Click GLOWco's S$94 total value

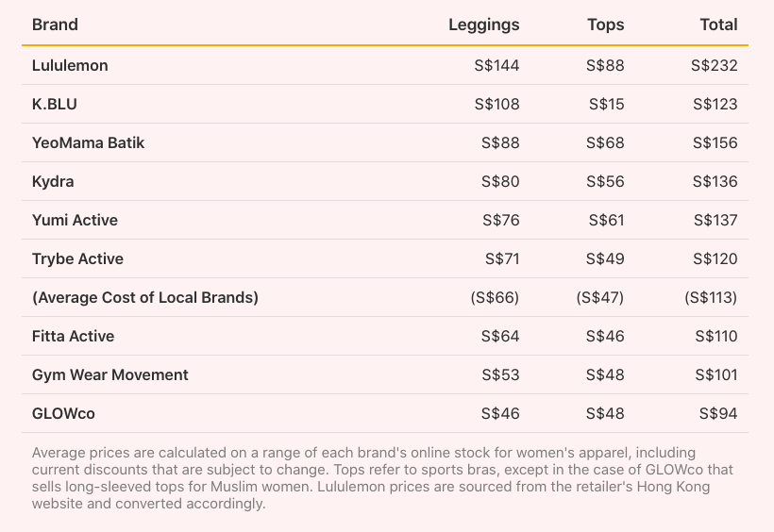pyautogui.click(x=718, y=413)
